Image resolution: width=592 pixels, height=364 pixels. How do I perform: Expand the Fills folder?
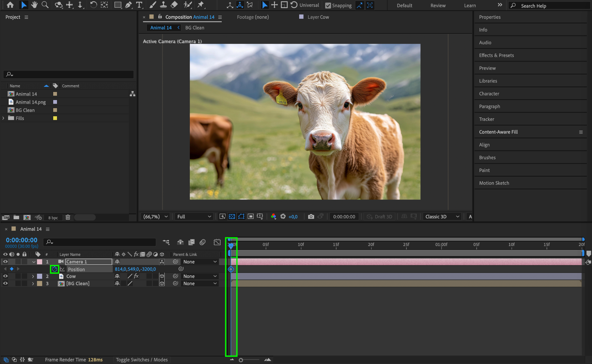pyautogui.click(x=3, y=118)
